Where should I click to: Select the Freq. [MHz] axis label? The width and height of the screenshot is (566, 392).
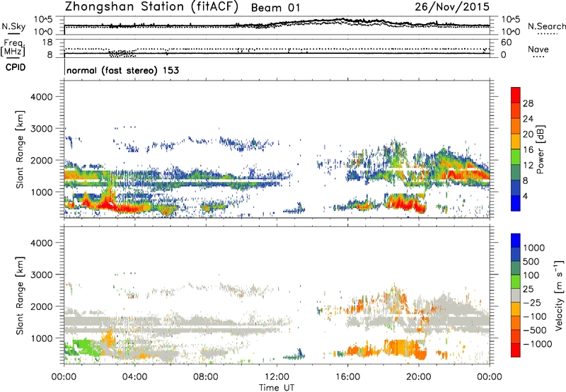click(x=13, y=47)
